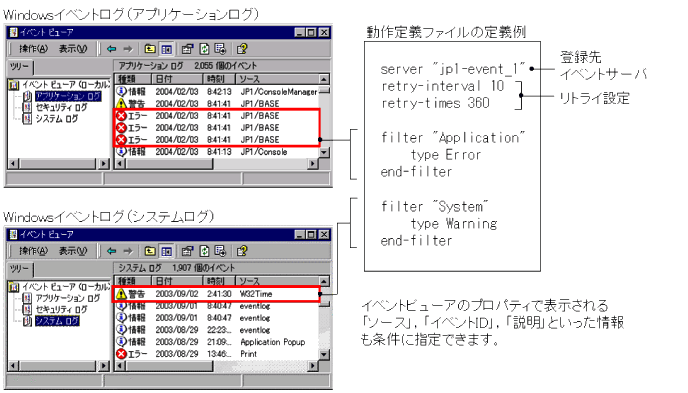Select W32Time source text

click(x=256, y=294)
